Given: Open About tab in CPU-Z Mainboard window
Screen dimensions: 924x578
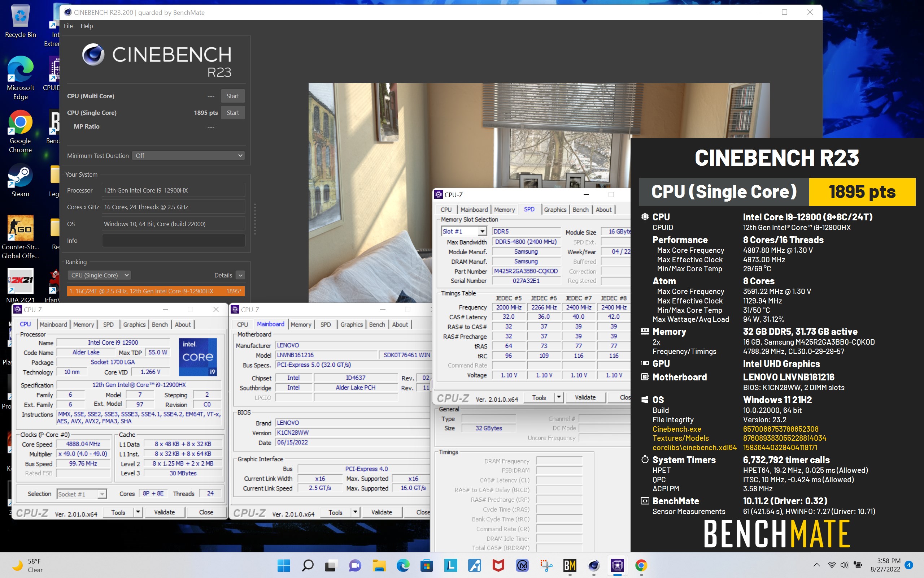Looking at the screenshot, I should pos(400,324).
